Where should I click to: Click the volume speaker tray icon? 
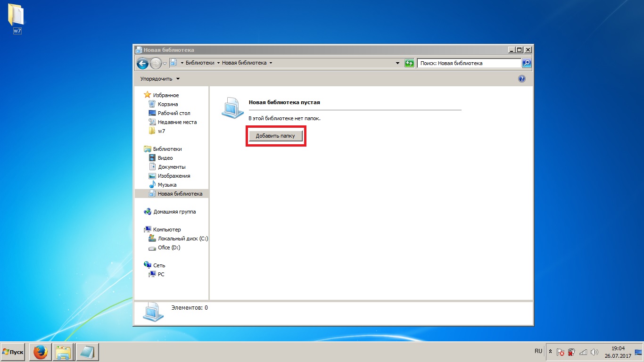(594, 352)
